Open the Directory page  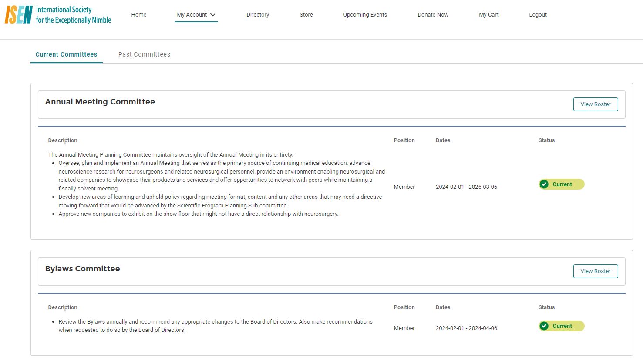258,15
